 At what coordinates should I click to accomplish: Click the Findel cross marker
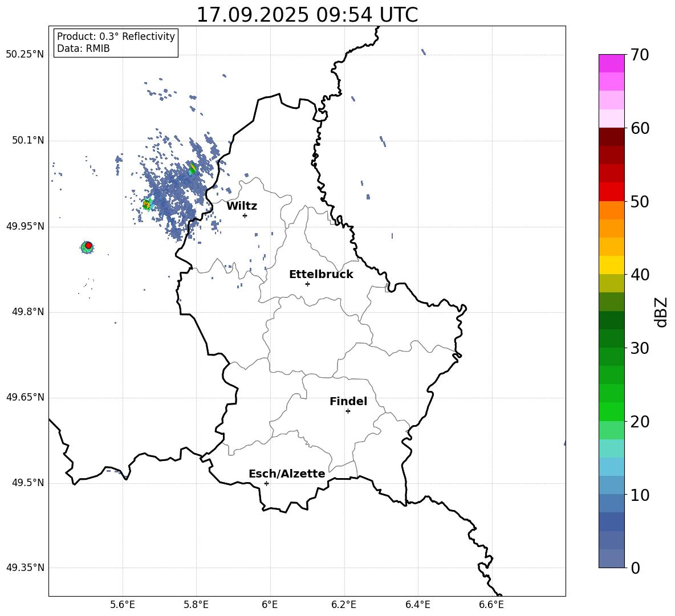[348, 411]
